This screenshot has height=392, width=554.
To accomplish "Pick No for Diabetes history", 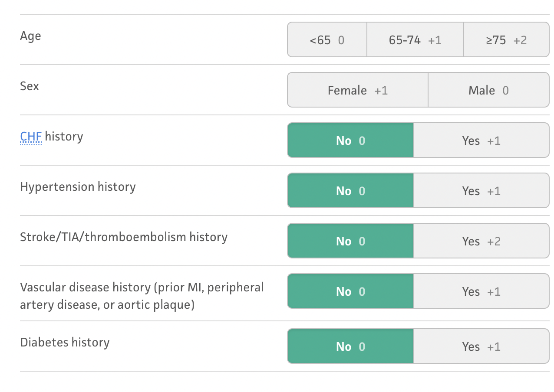I will click(x=350, y=346).
